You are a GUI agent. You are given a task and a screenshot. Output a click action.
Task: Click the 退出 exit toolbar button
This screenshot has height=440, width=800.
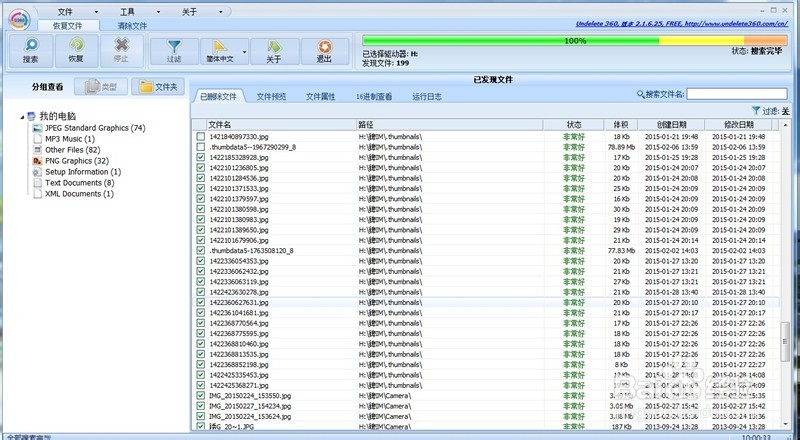coord(324,52)
